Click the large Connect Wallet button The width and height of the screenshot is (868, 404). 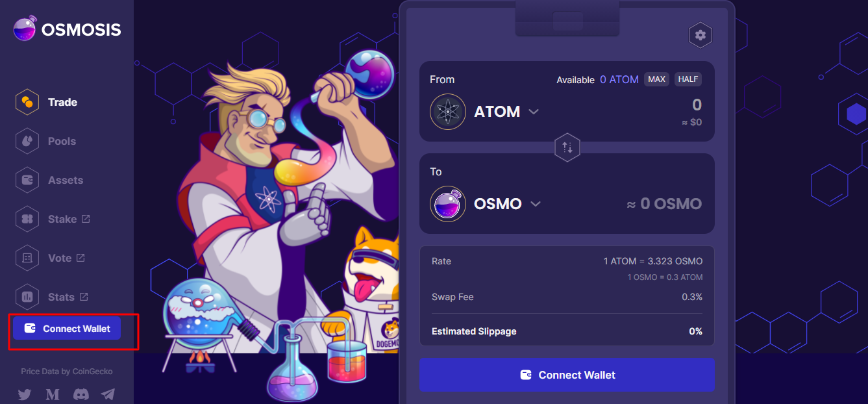(567, 375)
